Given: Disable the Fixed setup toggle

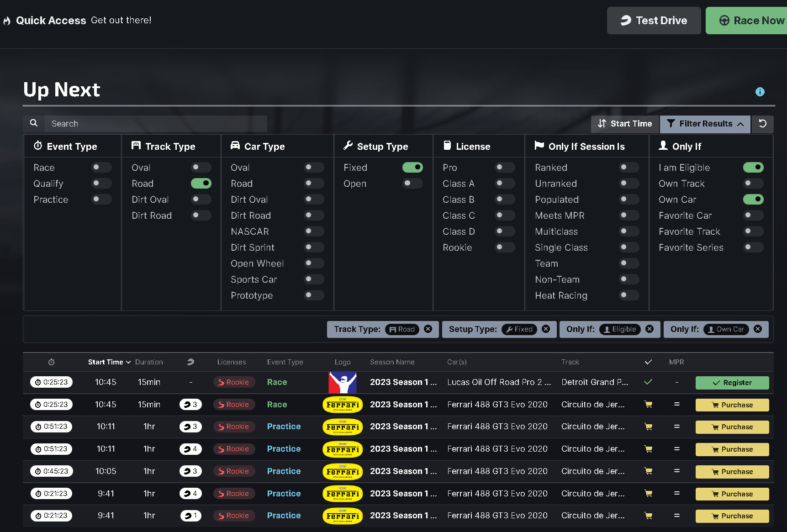Looking at the screenshot, I should coord(412,167).
